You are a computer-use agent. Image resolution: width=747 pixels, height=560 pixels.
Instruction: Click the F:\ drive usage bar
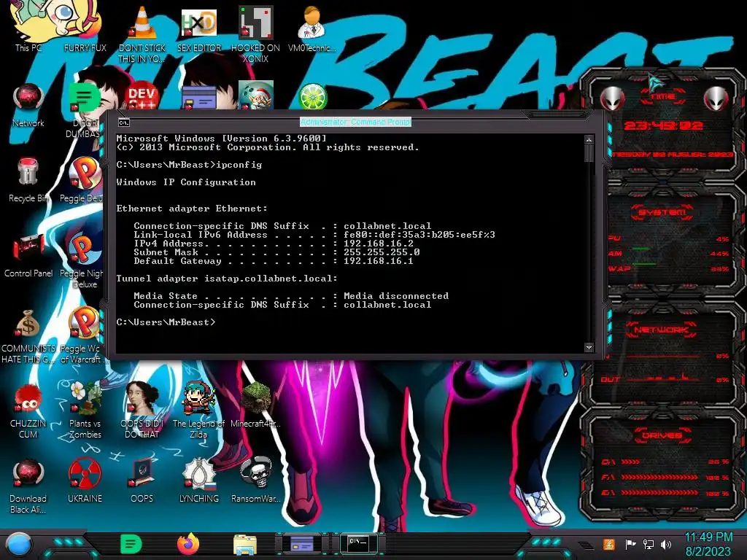pos(659,477)
